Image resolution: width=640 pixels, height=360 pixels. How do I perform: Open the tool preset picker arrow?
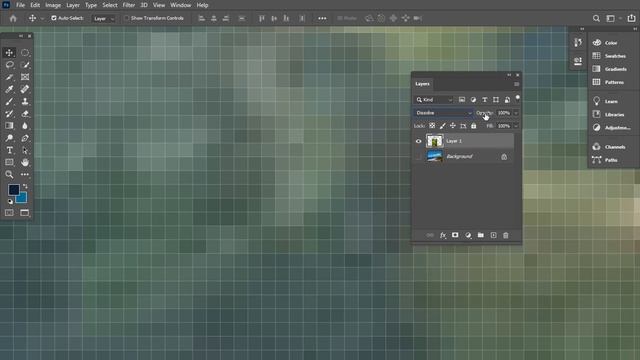point(42,19)
